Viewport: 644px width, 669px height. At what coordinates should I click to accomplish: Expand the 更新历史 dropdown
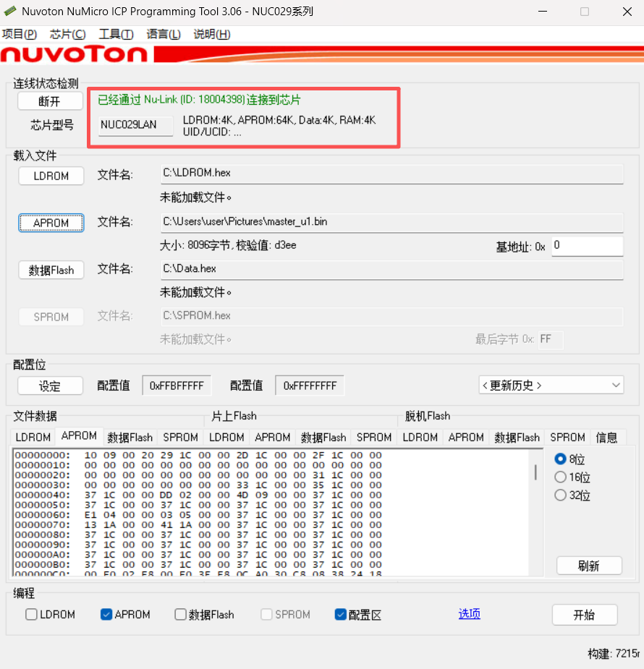click(551, 385)
